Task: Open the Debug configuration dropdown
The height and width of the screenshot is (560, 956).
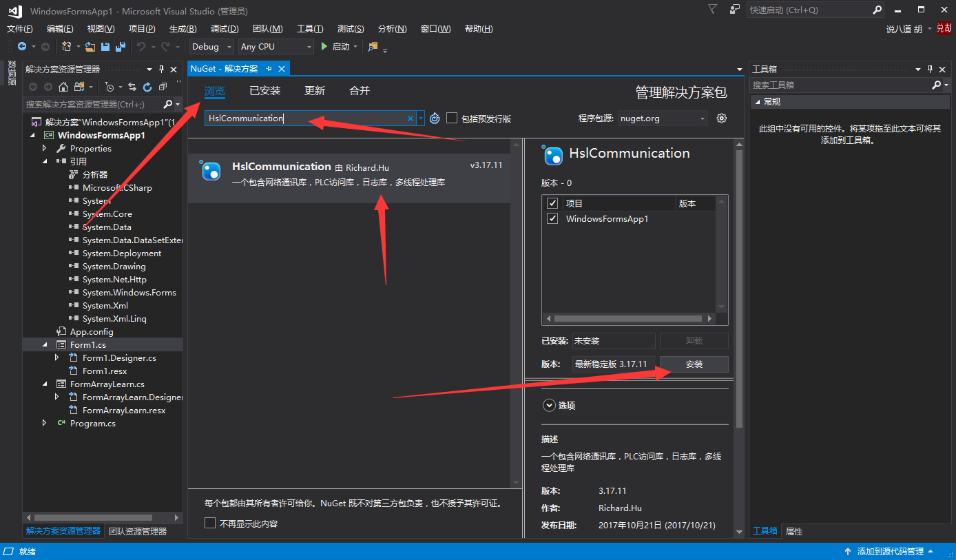Action: click(211, 47)
